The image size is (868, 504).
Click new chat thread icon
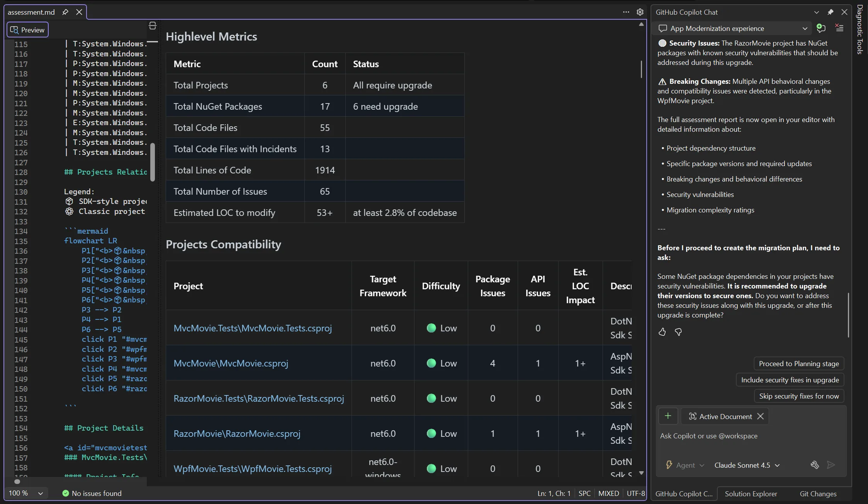point(821,28)
